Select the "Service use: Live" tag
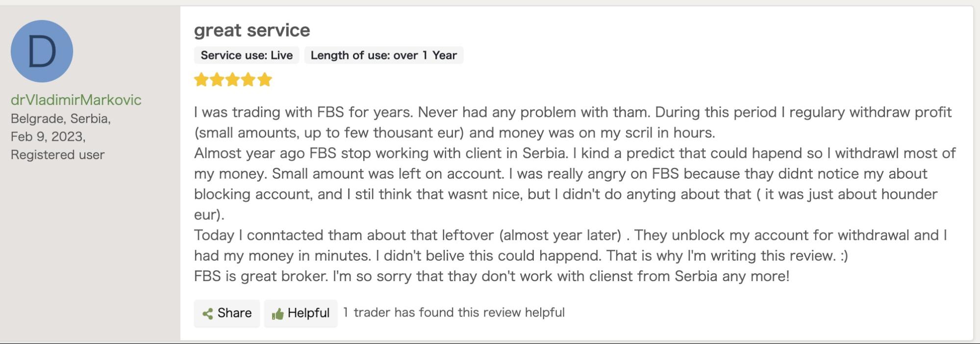 point(247,55)
